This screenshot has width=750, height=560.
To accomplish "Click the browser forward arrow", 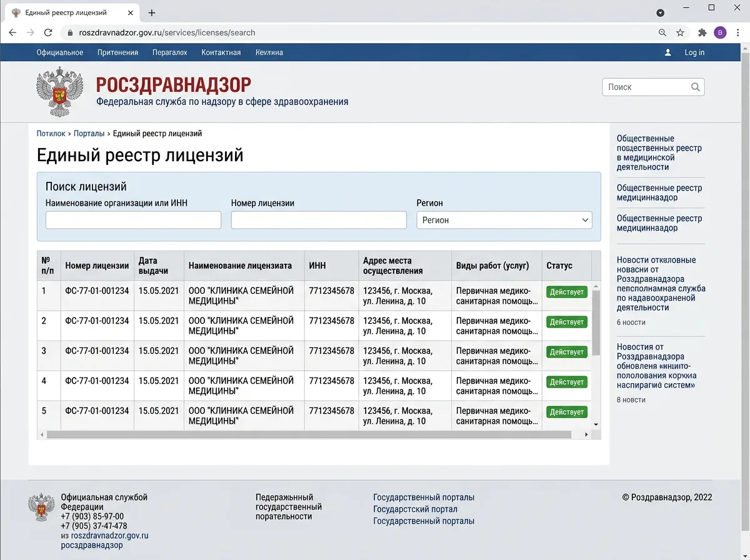I will tap(30, 32).
